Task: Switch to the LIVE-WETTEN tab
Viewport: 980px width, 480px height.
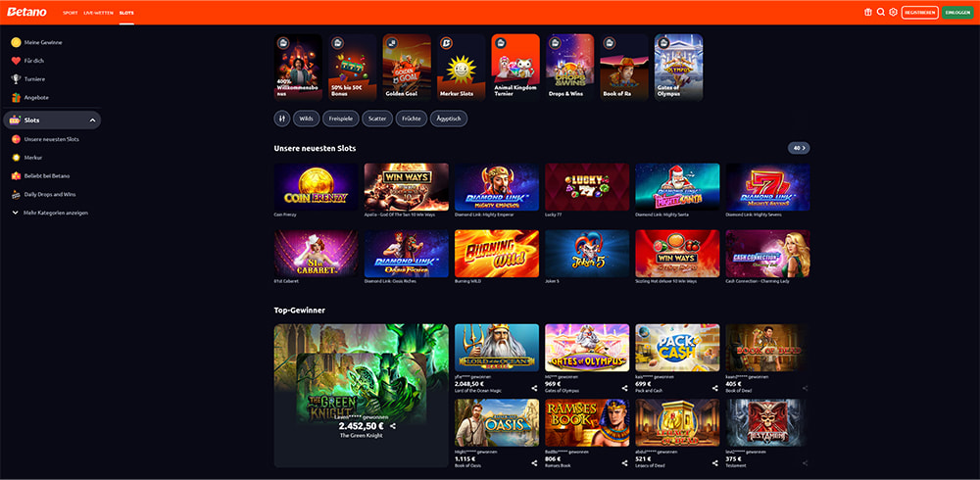Action: 98,13
